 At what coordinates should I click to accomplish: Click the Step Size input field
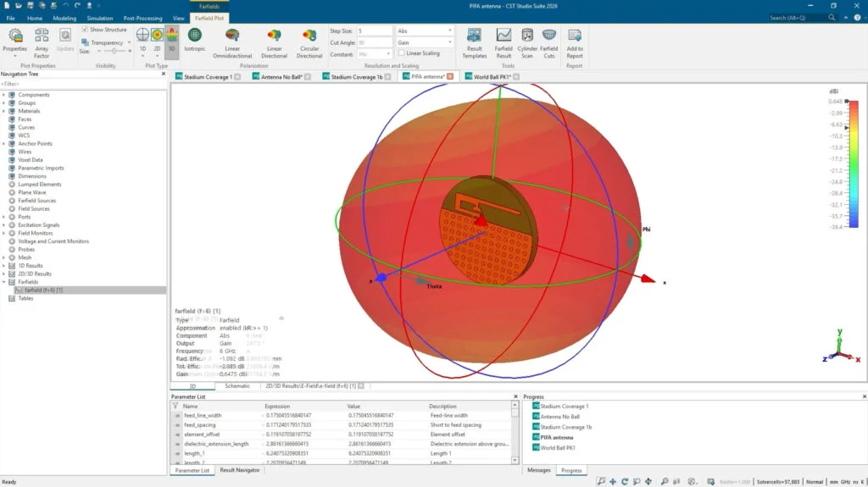point(374,31)
